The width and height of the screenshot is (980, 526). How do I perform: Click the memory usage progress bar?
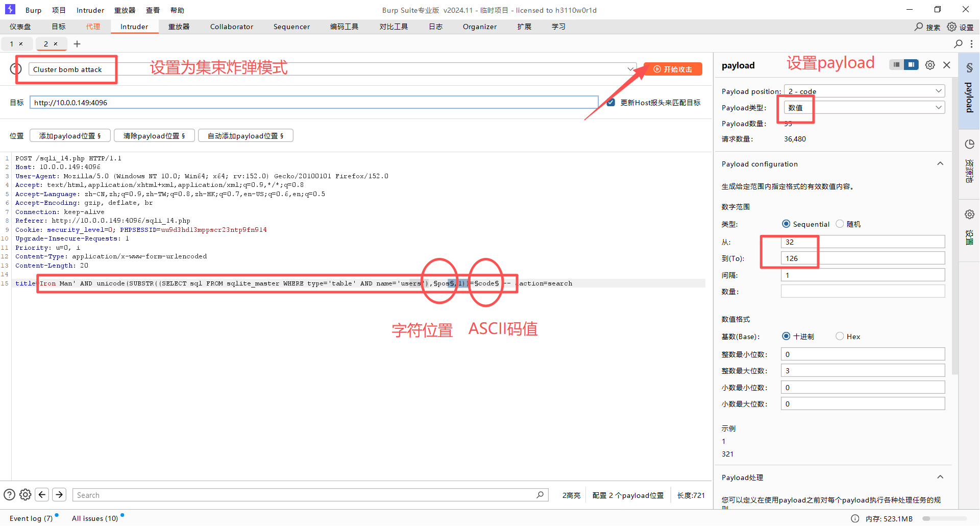coord(944,518)
